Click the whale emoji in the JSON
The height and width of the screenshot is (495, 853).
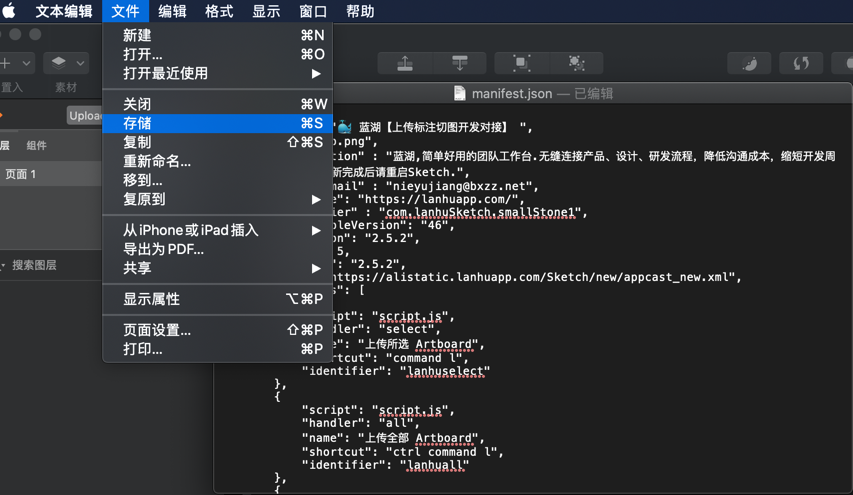click(344, 127)
